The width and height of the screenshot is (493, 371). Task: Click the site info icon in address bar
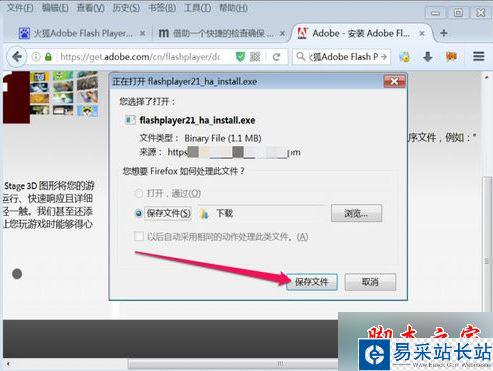coord(36,57)
